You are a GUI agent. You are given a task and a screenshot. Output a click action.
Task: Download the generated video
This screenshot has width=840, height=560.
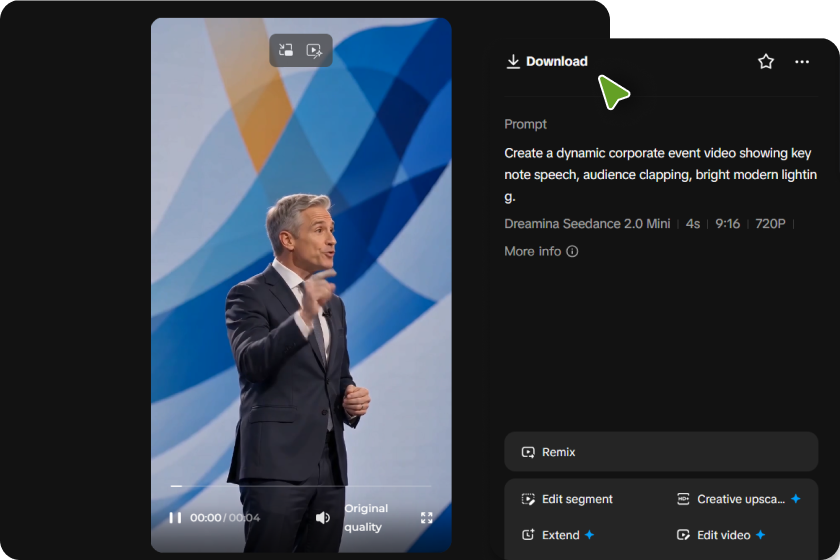547,62
